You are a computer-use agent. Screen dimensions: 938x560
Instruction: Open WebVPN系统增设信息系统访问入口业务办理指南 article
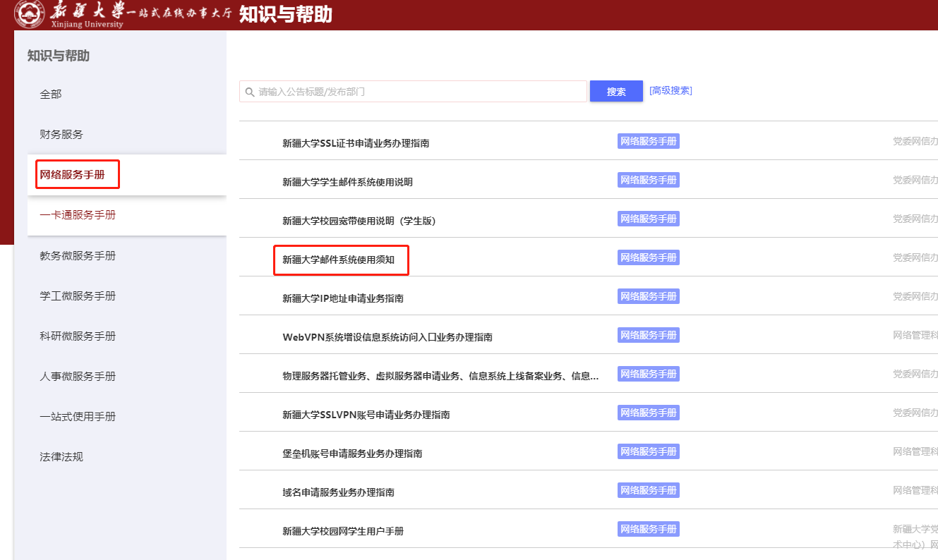pos(387,337)
